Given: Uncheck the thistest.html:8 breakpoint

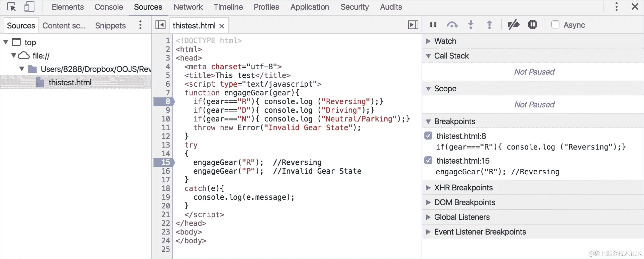Looking at the screenshot, I should [x=428, y=136].
